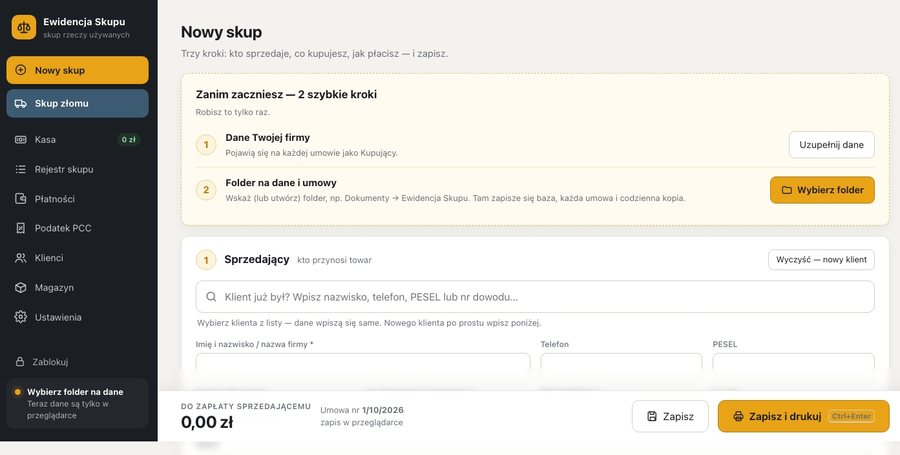Image resolution: width=900 pixels, height=455 pixels.
Task: Click the 0 zł badge on Kasa
Action: tap(129, 139)
